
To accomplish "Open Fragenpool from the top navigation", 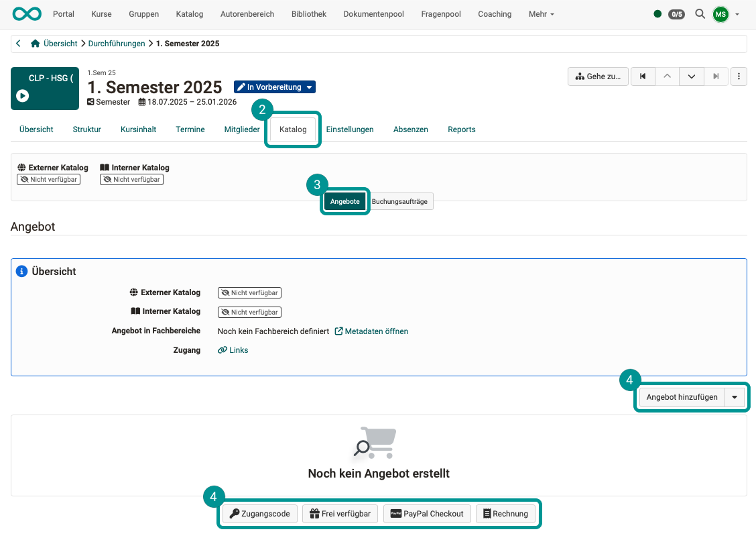I will 440,13.
